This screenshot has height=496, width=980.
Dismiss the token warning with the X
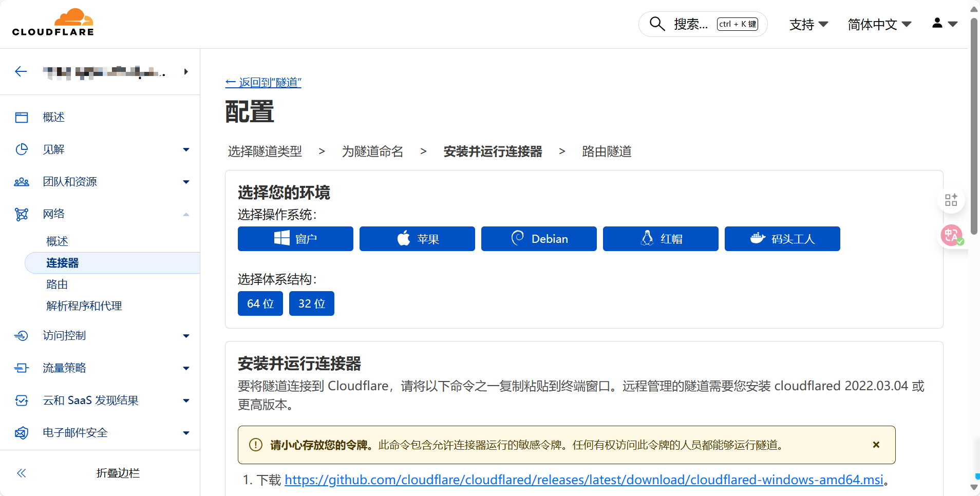[x=876, y=445]
